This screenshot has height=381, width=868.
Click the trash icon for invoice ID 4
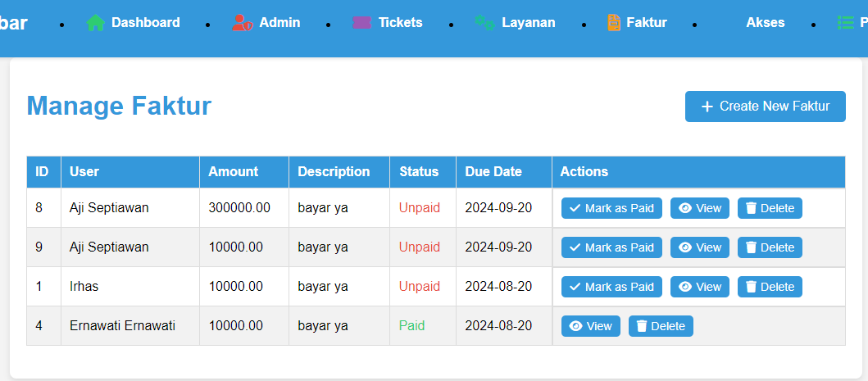coord(642,326)
